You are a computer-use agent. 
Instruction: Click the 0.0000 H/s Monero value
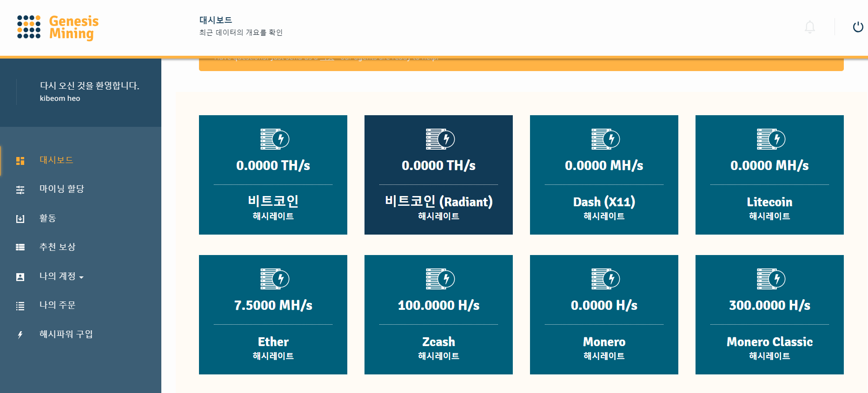604,305
